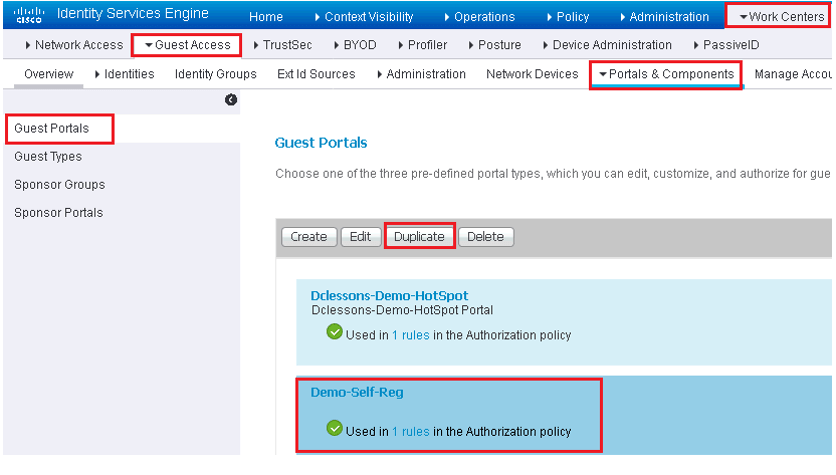836x475 pixels.
Task: Expand the Identities menu arrow
Action: click(x=97, y=75)
